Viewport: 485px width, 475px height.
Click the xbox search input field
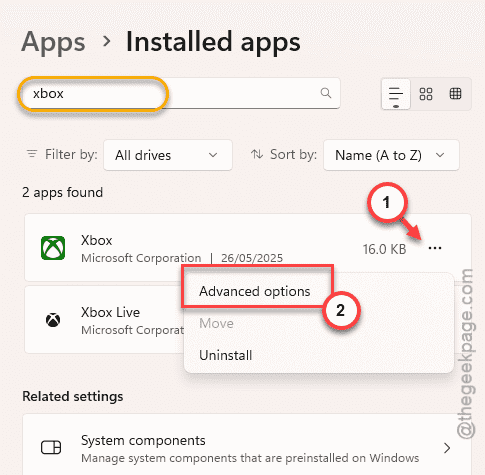pos(179,94)
